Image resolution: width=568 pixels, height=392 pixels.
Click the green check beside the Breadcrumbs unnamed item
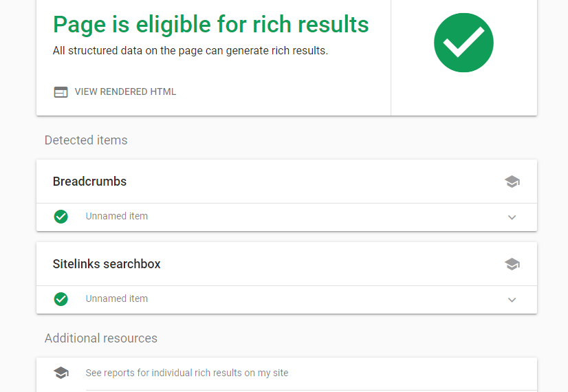click(x=61, y=217)
